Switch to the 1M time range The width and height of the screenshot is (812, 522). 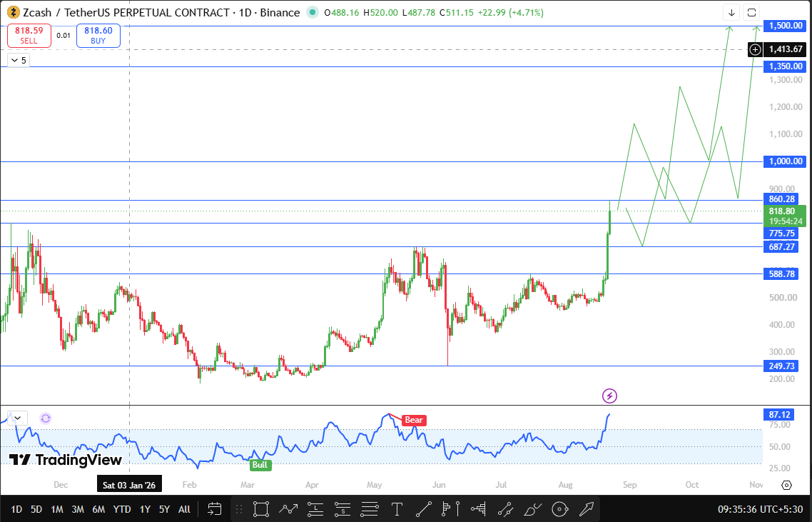57,509
